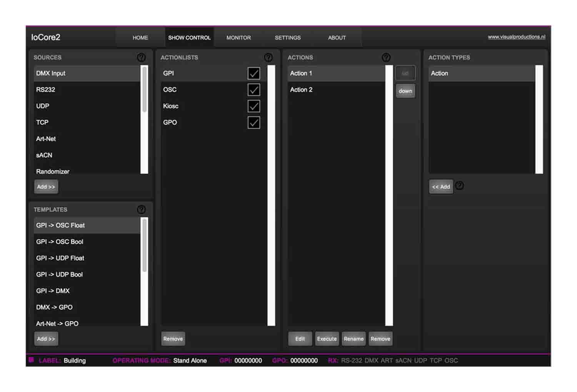577x392 pixels.
Task: Click the << Add action type button
Action: pos(441,187)
